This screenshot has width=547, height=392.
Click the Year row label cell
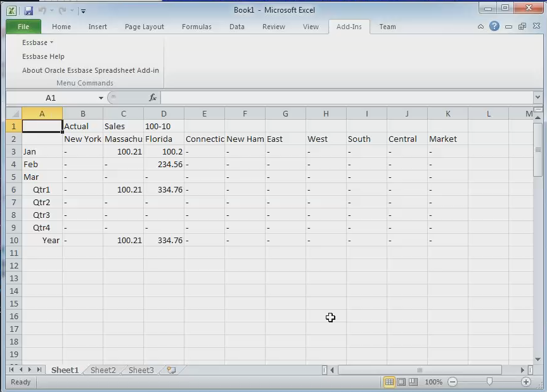pos(42,241)
